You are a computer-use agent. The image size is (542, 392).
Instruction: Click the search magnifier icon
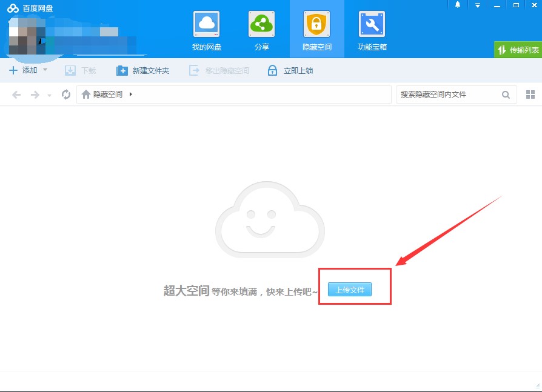click(x=506, y=95)
